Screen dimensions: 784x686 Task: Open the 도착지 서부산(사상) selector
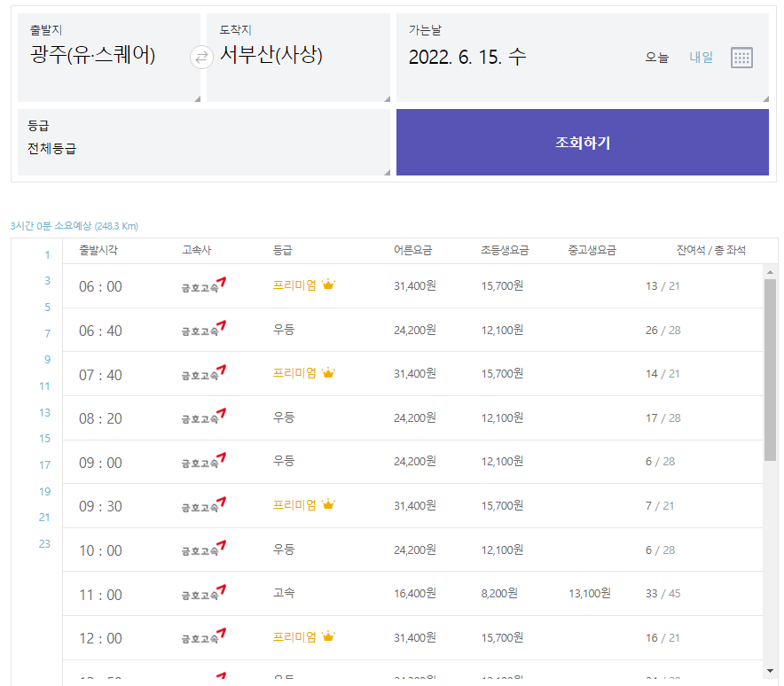click(299, 58)
